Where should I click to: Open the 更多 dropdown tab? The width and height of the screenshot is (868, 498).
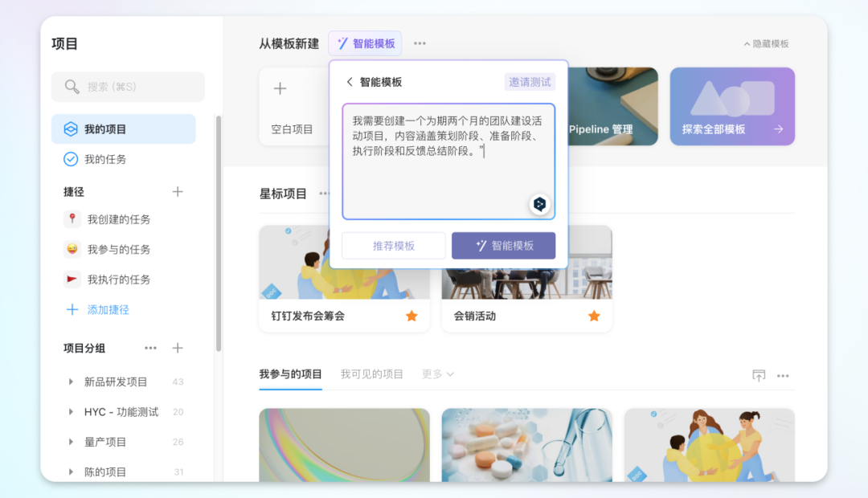[x=438, y=374]
